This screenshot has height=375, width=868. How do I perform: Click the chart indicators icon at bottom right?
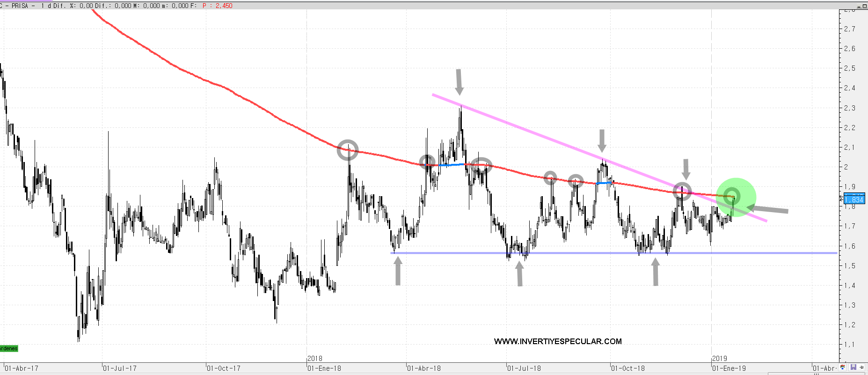[x=843, y=368]
